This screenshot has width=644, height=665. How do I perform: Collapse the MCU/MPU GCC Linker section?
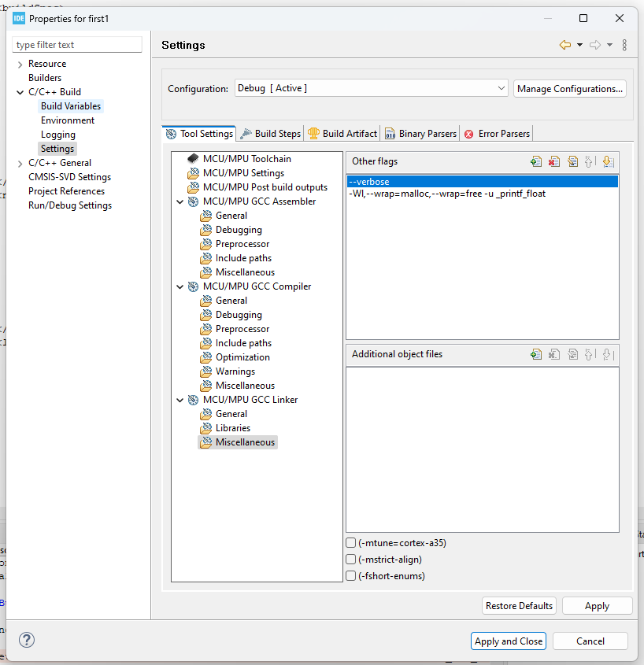tap(180, 399)
